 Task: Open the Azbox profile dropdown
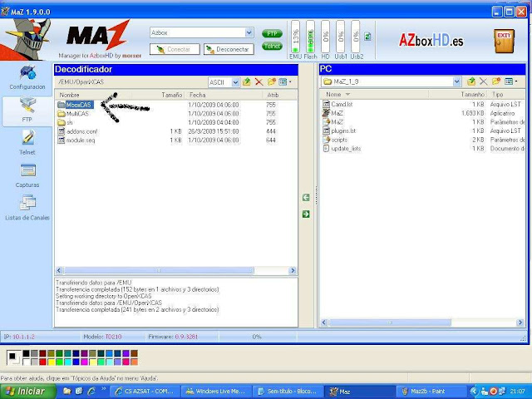point(249,32)
